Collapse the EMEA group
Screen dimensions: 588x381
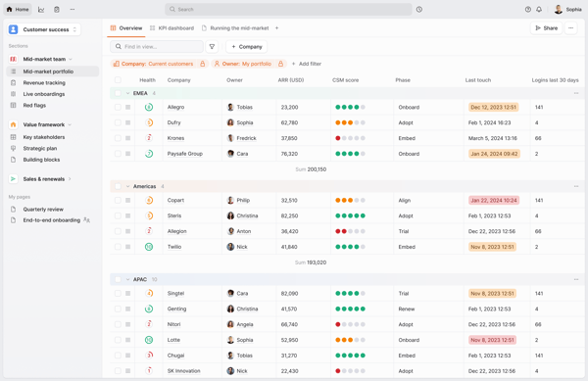coord(127,93)
